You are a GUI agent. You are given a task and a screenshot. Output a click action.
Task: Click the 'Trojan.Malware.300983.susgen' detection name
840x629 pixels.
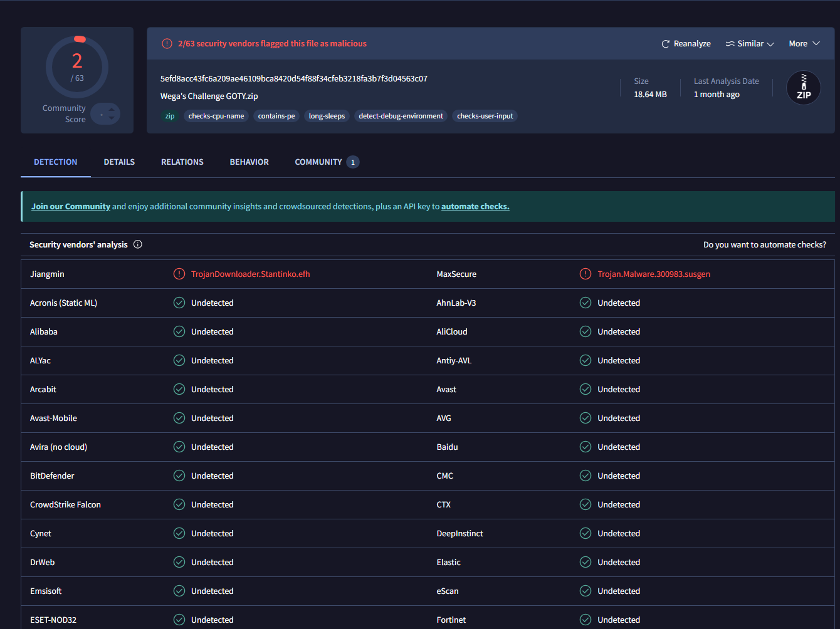(654, 274)
